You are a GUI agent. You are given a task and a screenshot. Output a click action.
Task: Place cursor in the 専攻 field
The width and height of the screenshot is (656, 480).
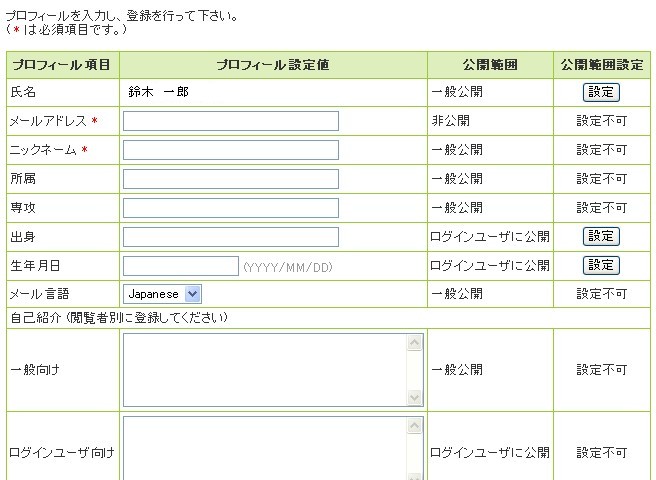coord(231,208)
